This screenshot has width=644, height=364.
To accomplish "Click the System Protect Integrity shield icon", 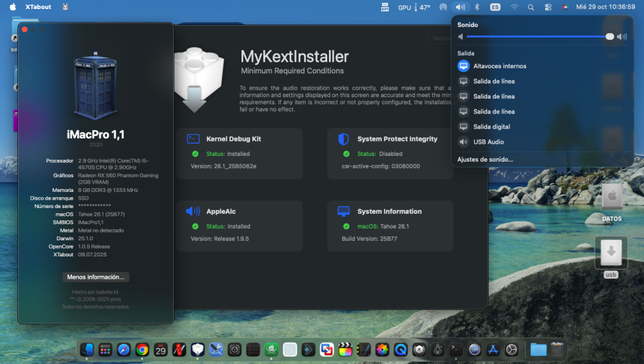I will [x=343, y=139].
